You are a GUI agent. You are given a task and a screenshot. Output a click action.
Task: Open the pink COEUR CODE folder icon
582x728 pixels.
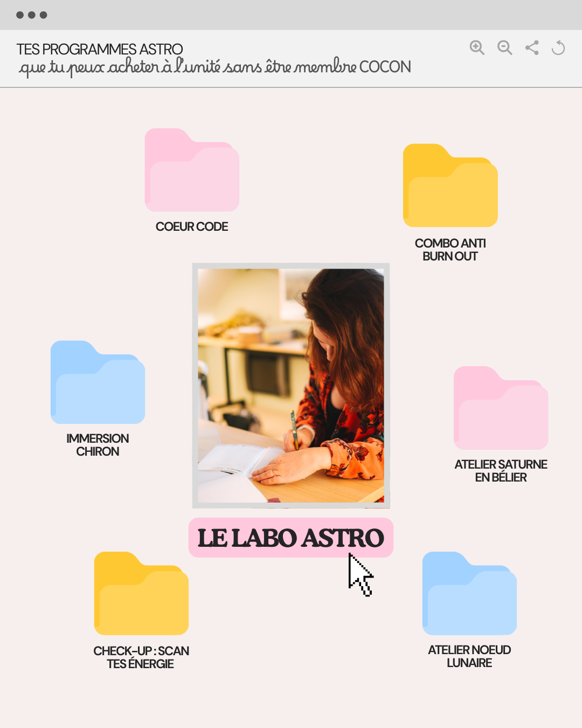(192, 170)
